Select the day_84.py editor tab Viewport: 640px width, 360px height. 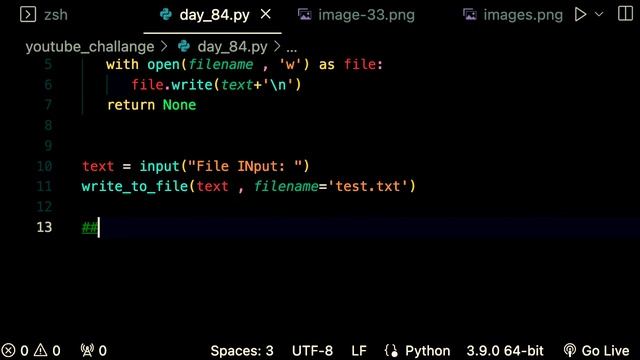(x=213, y=16)
